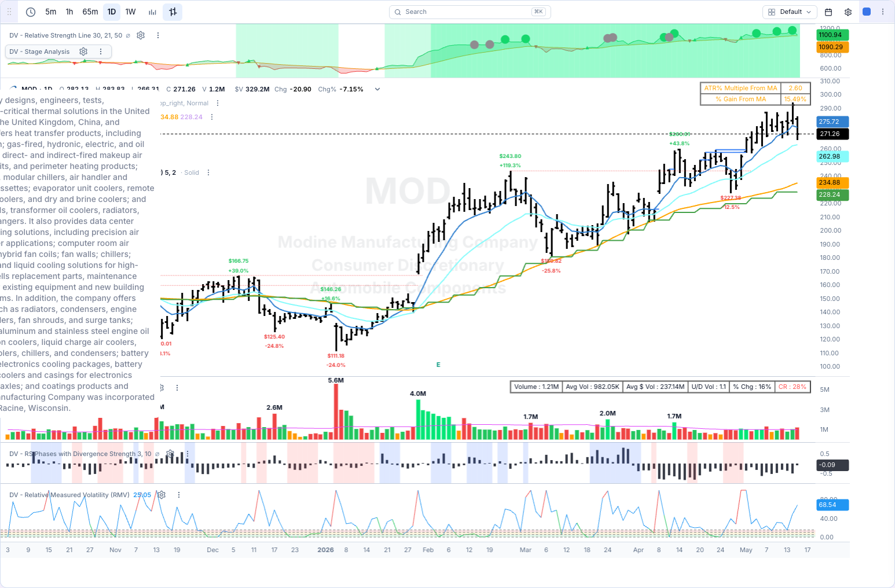
Task: Click the 'ATR% Multiple From MA' table cell
Action: tap(740, 88)
